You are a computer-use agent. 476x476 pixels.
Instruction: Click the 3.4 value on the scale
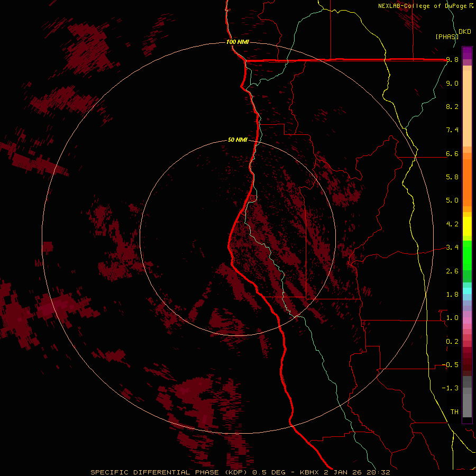[x=452, y=248]
